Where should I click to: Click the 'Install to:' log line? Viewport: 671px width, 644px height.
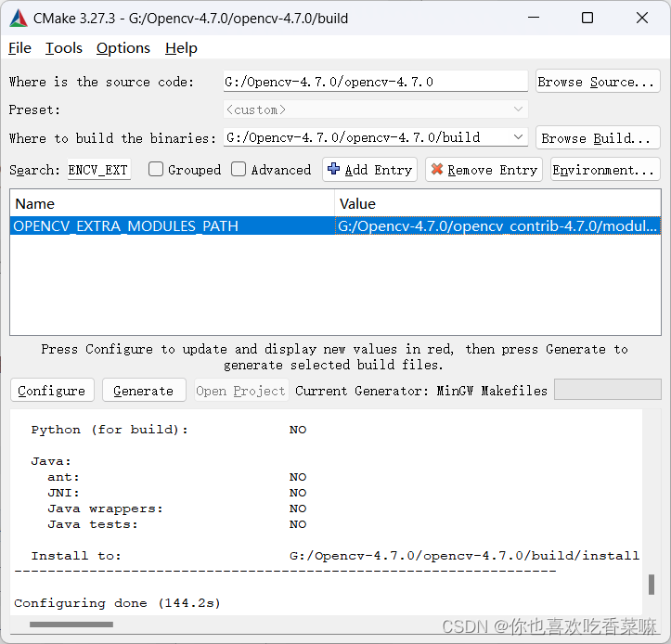tap(335, 556)
